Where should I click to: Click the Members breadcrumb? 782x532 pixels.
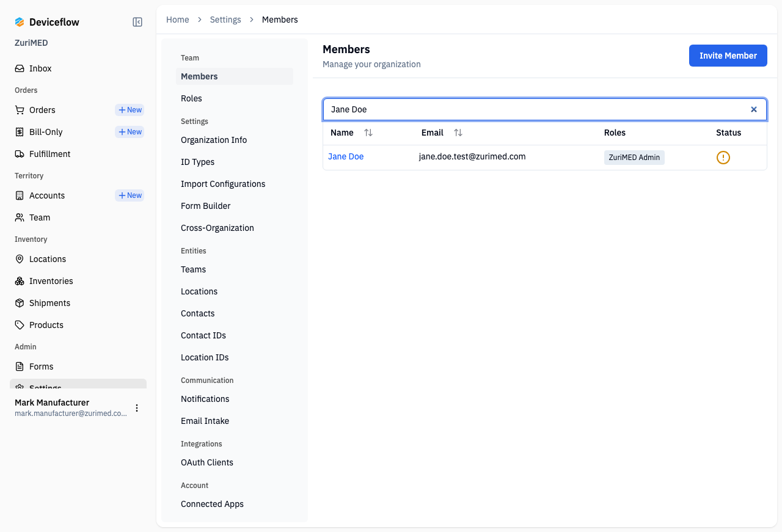(280, 20)
